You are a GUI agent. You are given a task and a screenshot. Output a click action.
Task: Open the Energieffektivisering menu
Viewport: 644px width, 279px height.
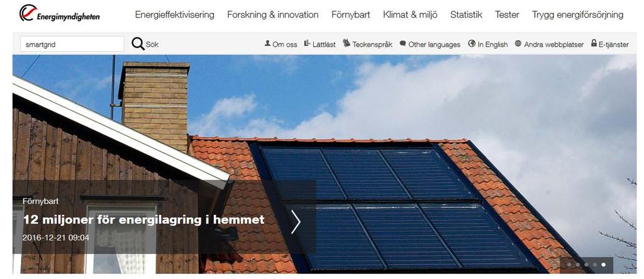coord(175,15)
